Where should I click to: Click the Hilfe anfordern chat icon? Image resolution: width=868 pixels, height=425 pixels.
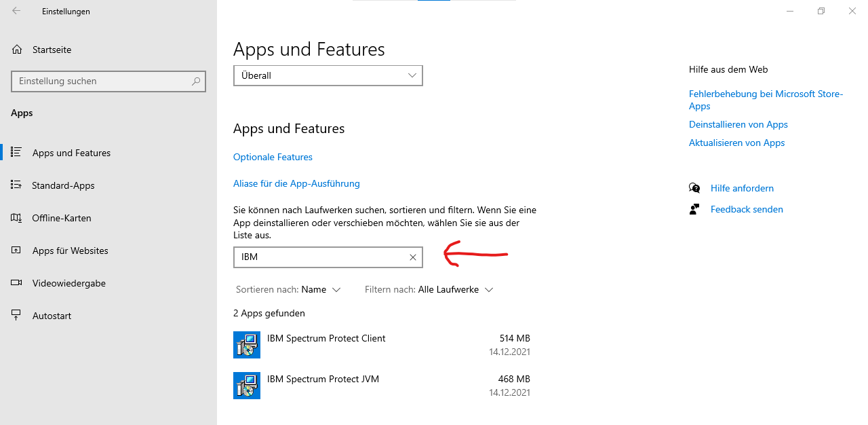tap(694, 188)
